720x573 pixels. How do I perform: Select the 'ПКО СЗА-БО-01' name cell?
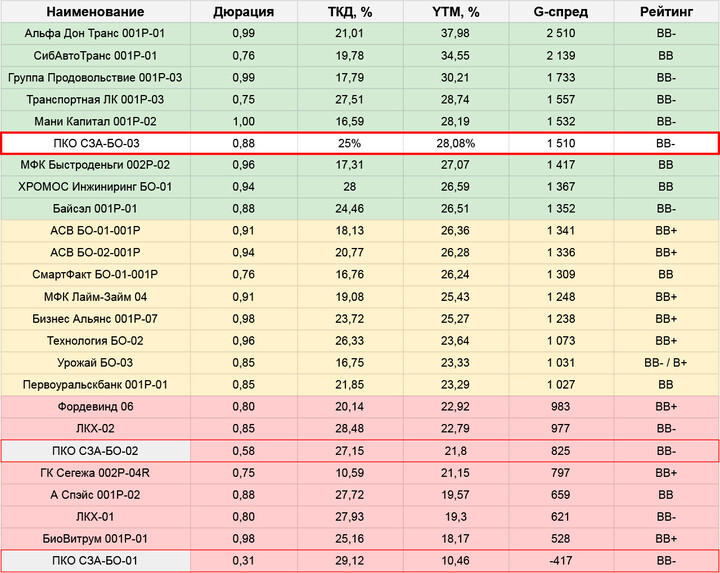(x=96, y=561)
